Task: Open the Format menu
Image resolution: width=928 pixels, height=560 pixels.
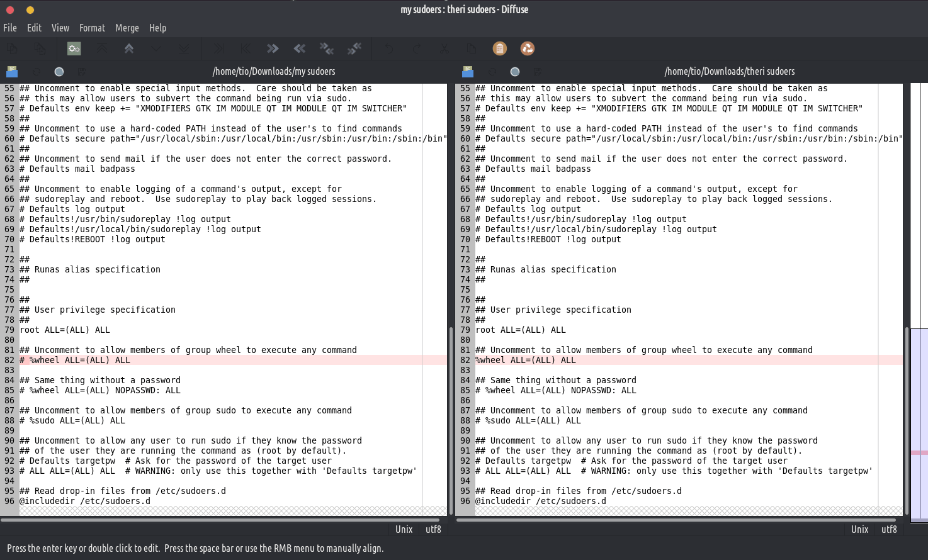Action: [92, 28]
